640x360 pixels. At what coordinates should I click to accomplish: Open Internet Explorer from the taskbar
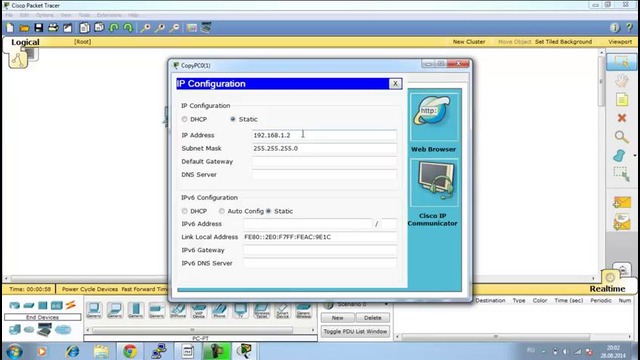[72, 351]
